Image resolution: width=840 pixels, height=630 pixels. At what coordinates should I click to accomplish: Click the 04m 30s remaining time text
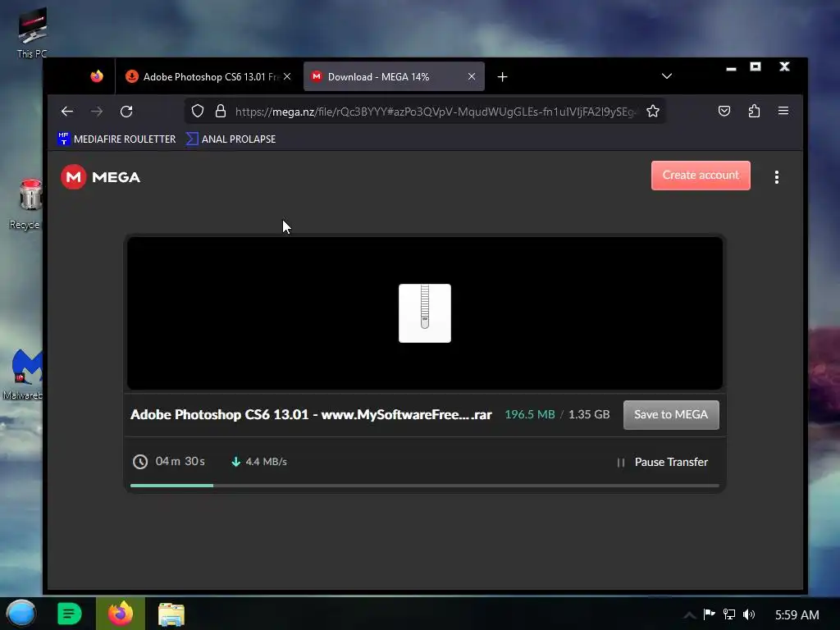pyautogui.click(x=180, y=461)
